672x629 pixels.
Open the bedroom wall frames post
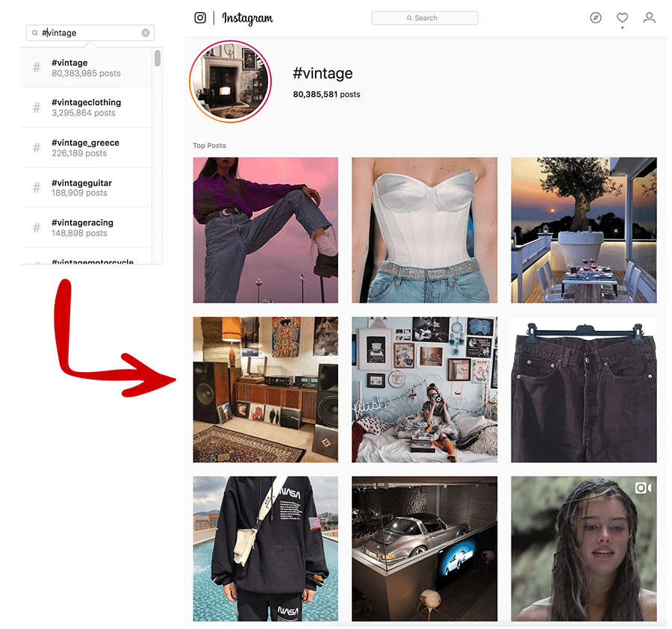[x=424, y=390]
